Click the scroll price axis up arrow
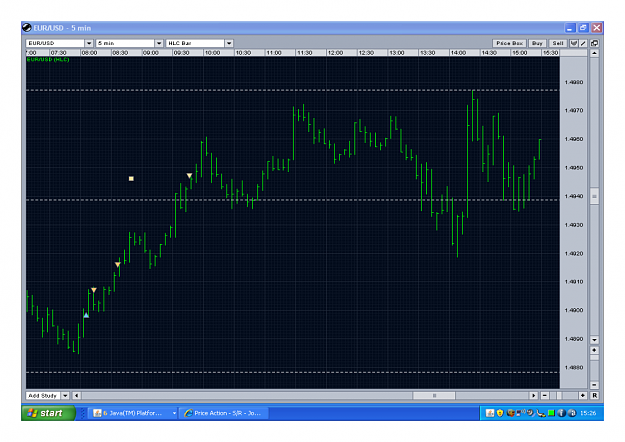The image size is (625, 442). [x=594, y=53]
